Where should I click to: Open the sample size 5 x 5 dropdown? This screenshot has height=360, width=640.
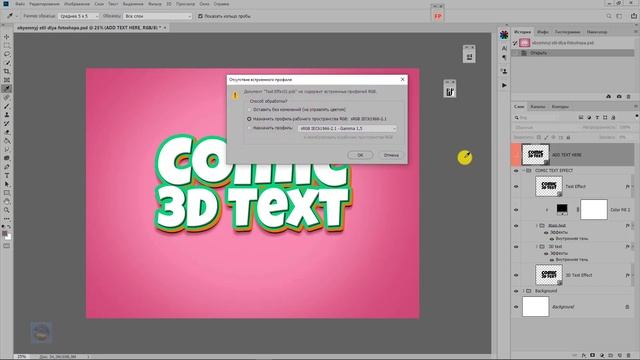click(x=78, y=16)
